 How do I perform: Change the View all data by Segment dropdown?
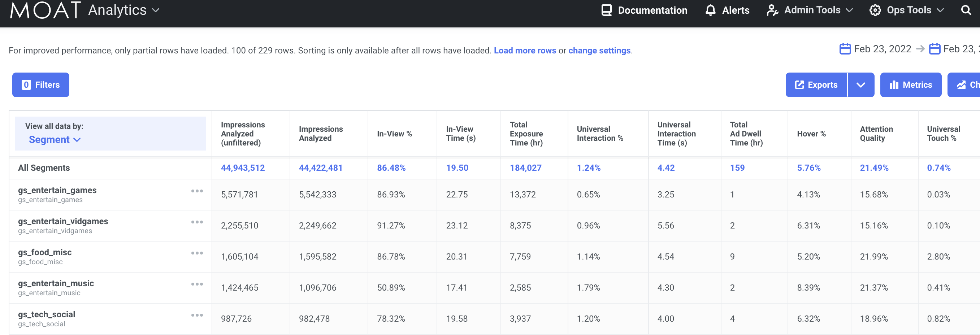point(55,140)
